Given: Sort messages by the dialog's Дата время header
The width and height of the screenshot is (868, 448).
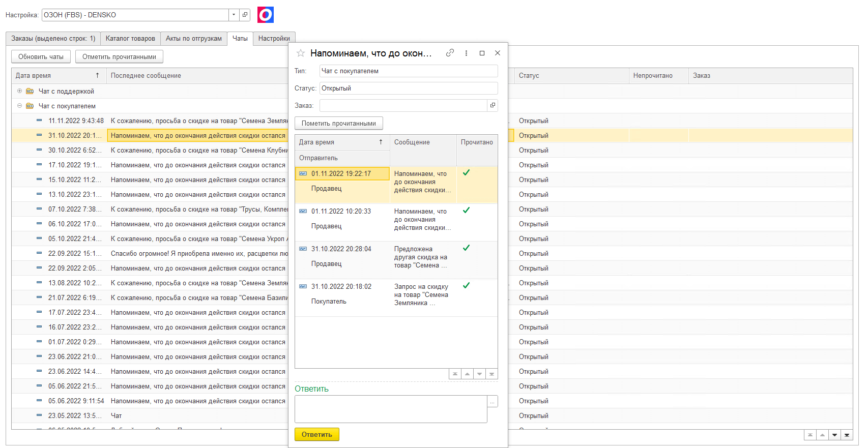Looking at the screenshot, I should click(x=342, y=142).
